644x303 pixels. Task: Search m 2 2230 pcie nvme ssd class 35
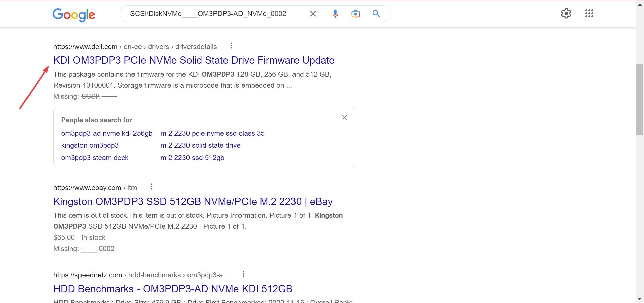point(213,133)
